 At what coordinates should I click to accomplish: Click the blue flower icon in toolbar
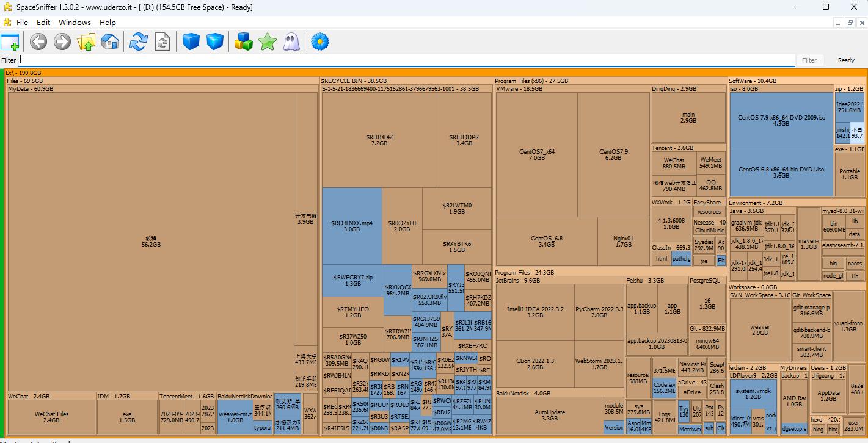pyautogui.click(x=320, y=41)
